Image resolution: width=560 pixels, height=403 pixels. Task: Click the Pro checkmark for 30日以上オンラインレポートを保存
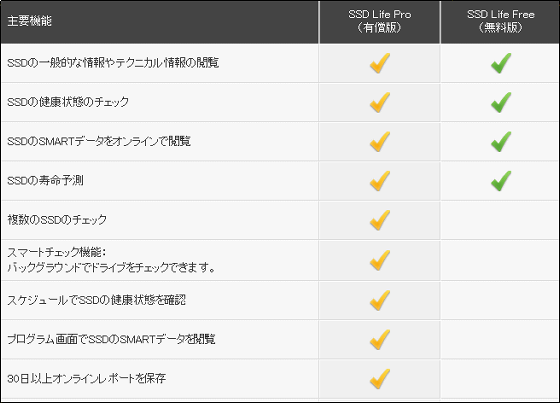(x=380, y=379)
